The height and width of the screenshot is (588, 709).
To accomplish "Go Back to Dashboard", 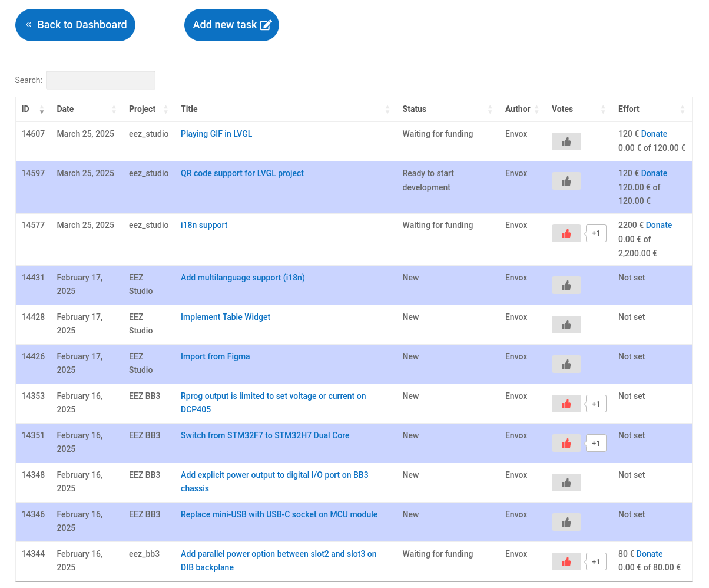I will (x=75, y=25).
